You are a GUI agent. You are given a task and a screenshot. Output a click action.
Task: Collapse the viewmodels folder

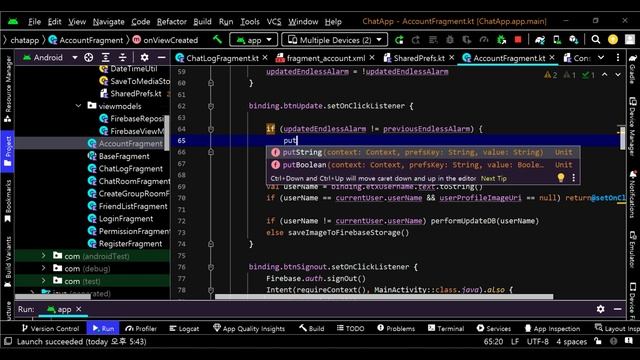click(78, 106)
